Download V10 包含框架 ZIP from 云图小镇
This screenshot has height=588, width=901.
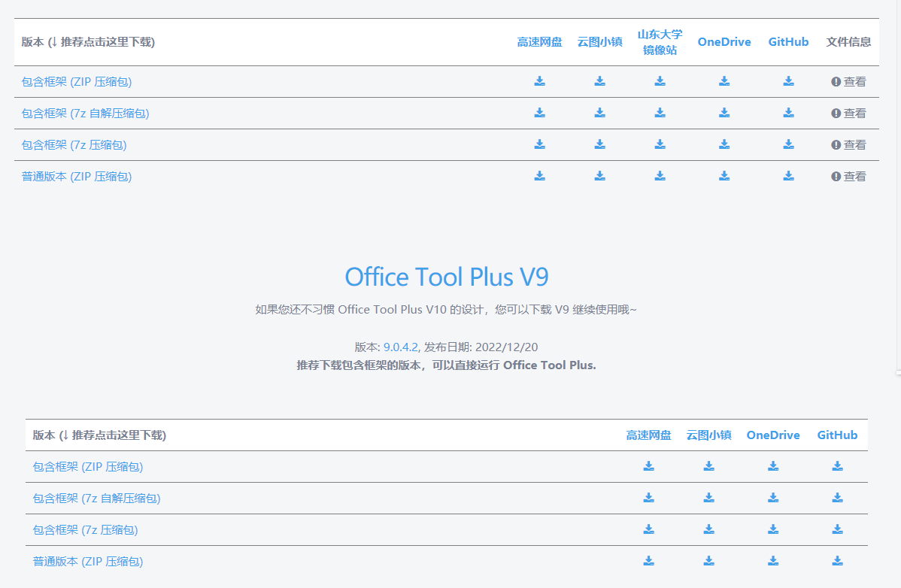[600, 81]
